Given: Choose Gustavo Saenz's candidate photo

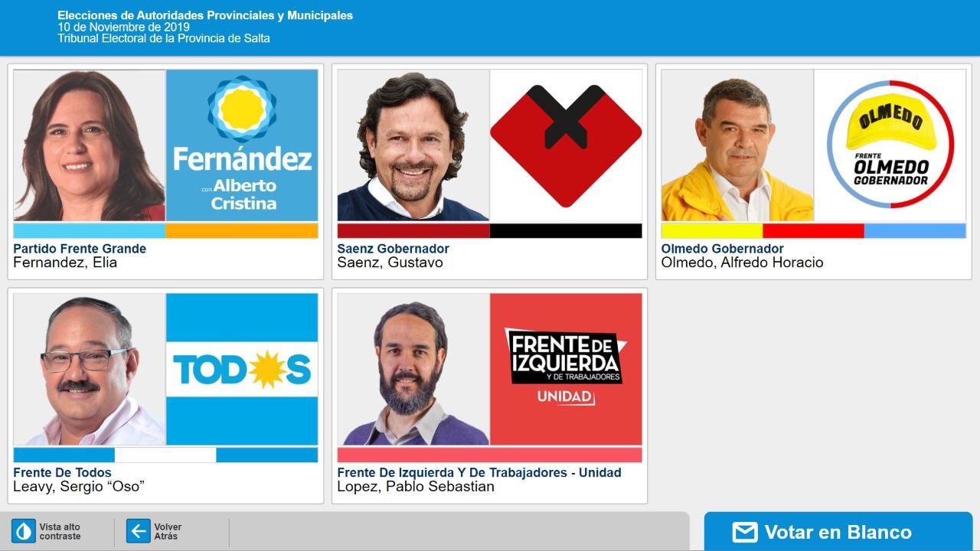Looking at the screenshot, I should tap(413, 145).
